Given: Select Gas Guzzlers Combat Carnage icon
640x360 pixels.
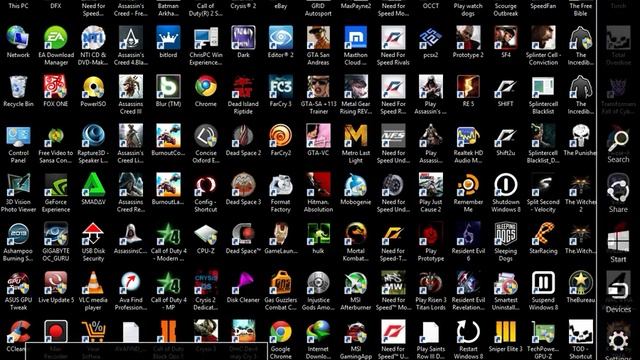Looking at the screenshot, I should [x=281, y=282].
